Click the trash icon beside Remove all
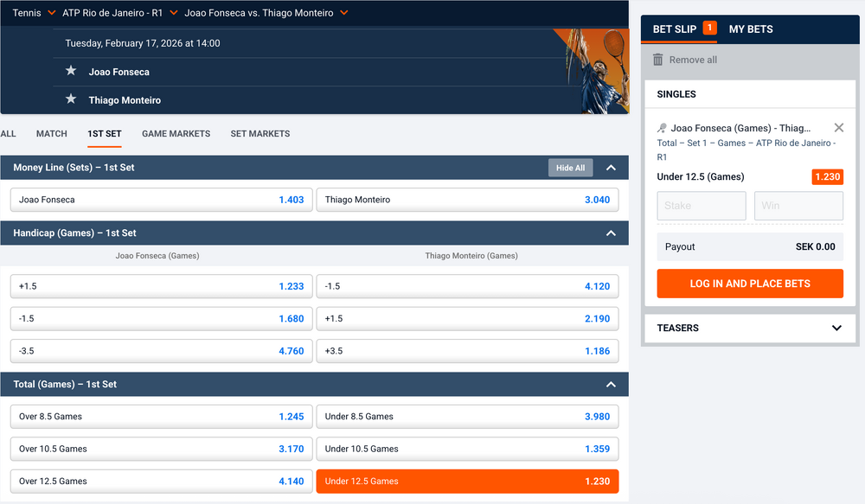 coord(657,60)
